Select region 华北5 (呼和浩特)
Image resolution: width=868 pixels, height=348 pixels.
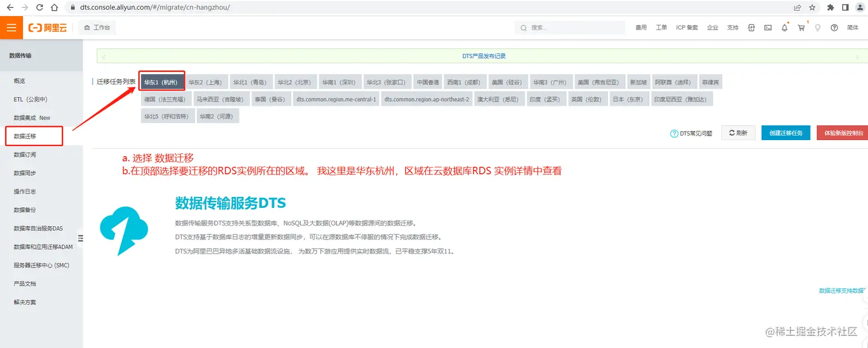point(168,115)
